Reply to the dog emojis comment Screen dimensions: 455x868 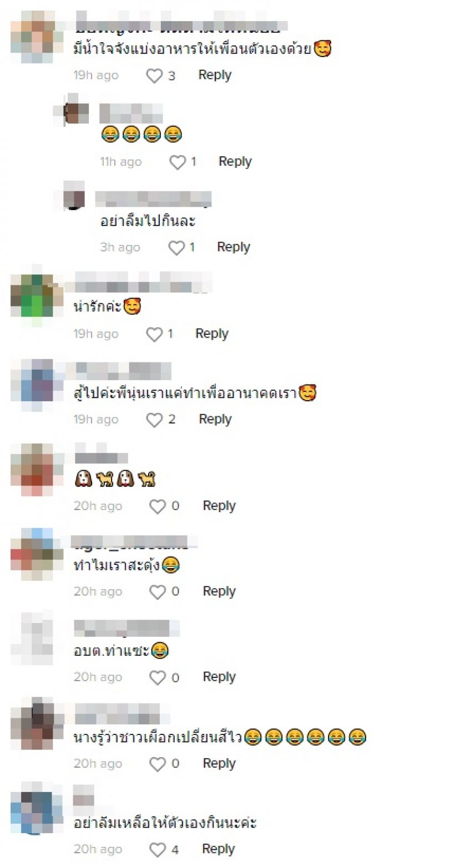point(219,506)
